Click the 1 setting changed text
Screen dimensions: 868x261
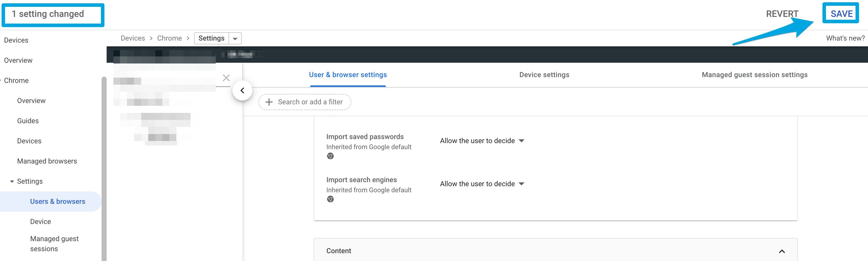point(48,14)
